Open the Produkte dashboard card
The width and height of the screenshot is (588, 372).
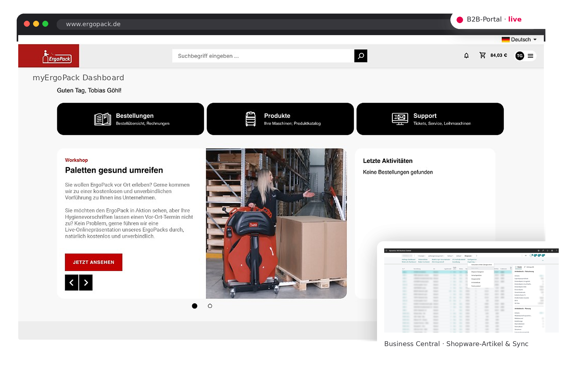coord(280,119)
